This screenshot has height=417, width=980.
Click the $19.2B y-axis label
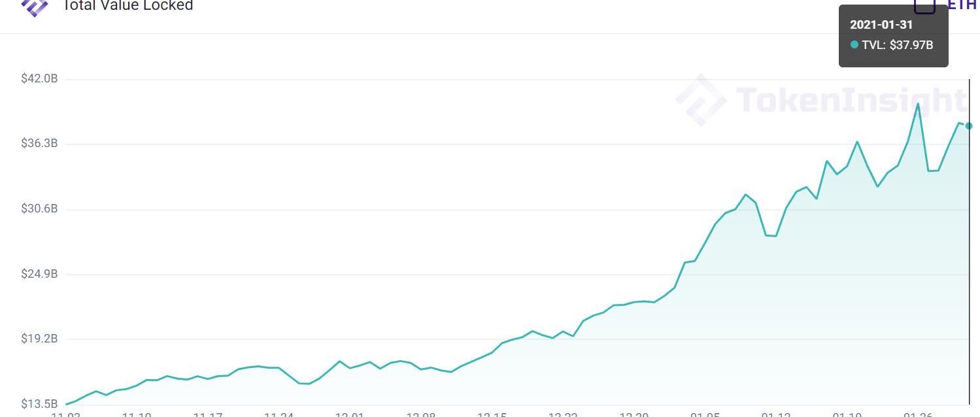(x=39, y=339)
